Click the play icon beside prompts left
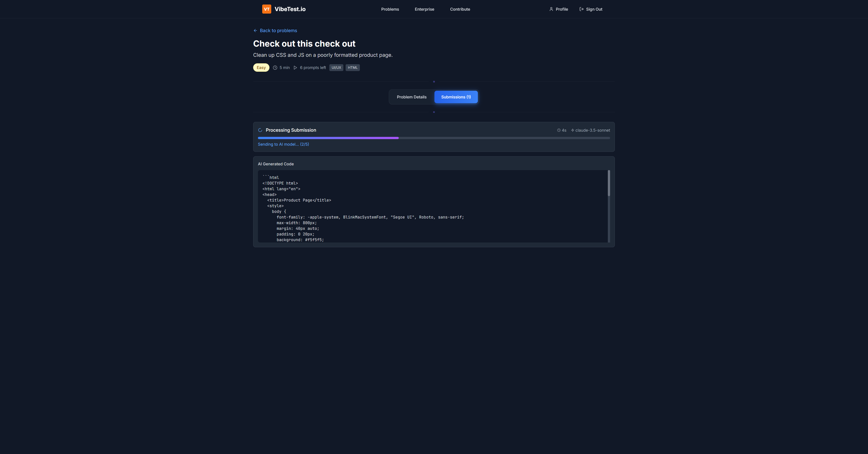The image size is (868, 454). pyautogui.click(x=295, y=68)
